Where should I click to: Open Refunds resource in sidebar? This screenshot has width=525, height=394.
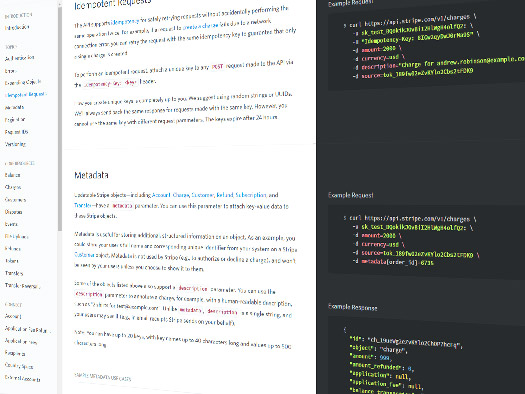pyautogui.click(x=13, y=249)
